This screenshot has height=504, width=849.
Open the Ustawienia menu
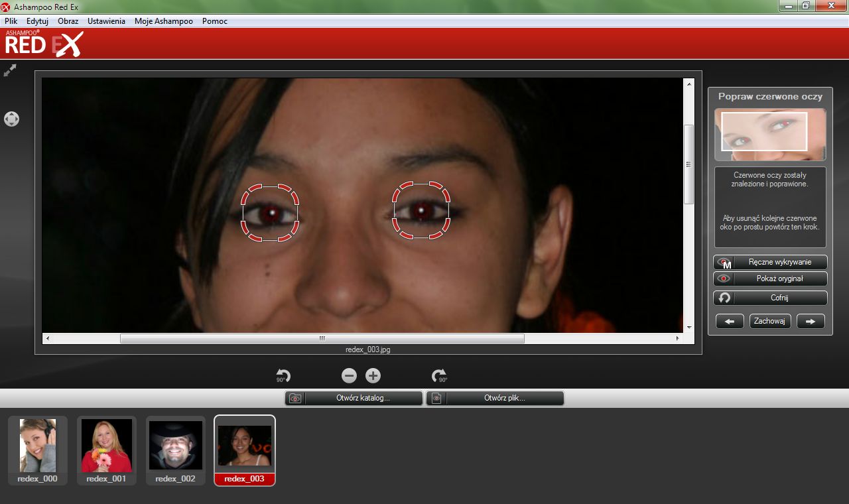pos(106,21)
